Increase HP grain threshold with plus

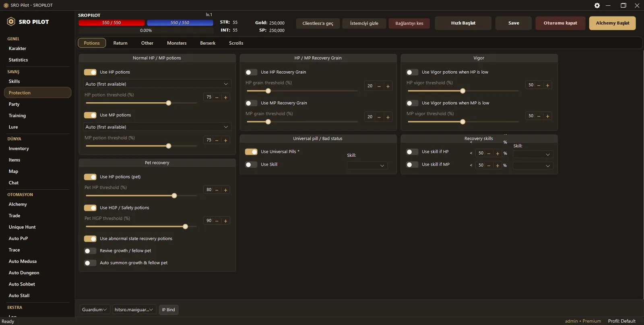coord(388,86)
